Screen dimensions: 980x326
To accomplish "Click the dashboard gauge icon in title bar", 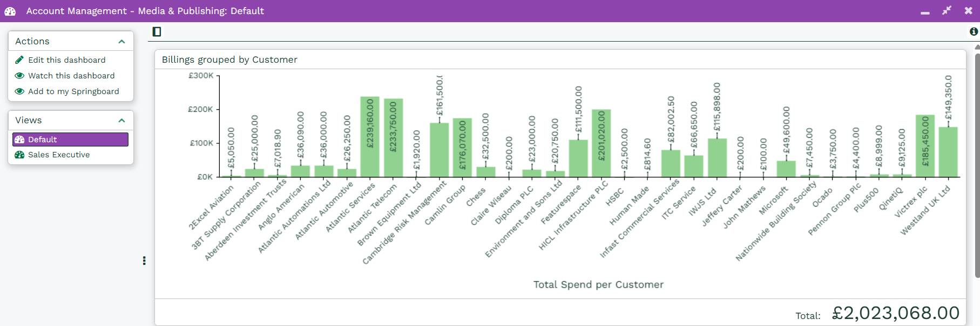I will [x=10, y=11].
